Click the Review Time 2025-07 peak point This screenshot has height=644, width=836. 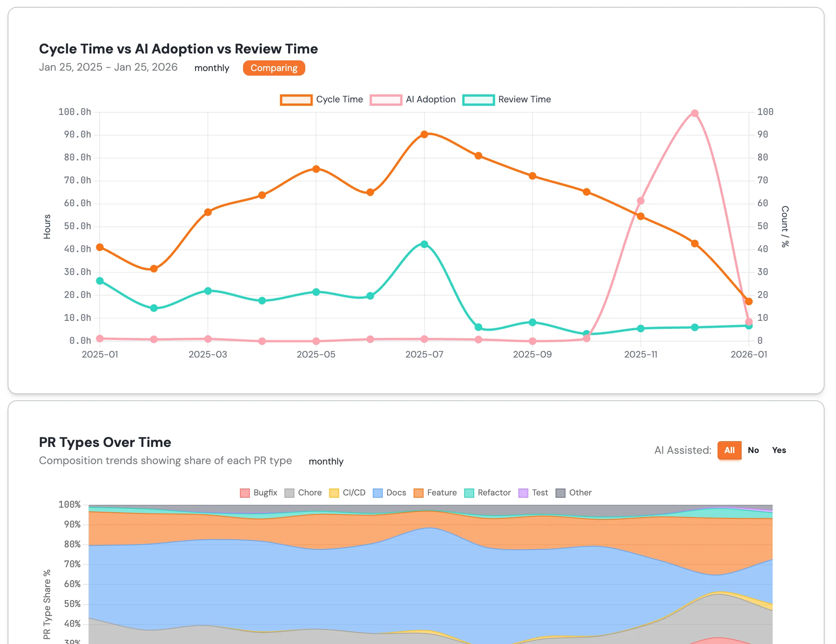pos(424,244)
